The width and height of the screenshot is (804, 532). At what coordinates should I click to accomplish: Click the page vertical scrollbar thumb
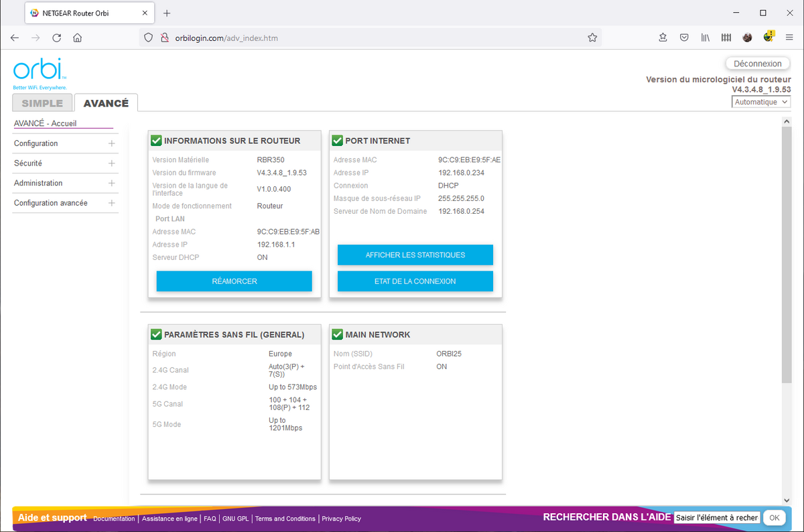tap(787, 255)
